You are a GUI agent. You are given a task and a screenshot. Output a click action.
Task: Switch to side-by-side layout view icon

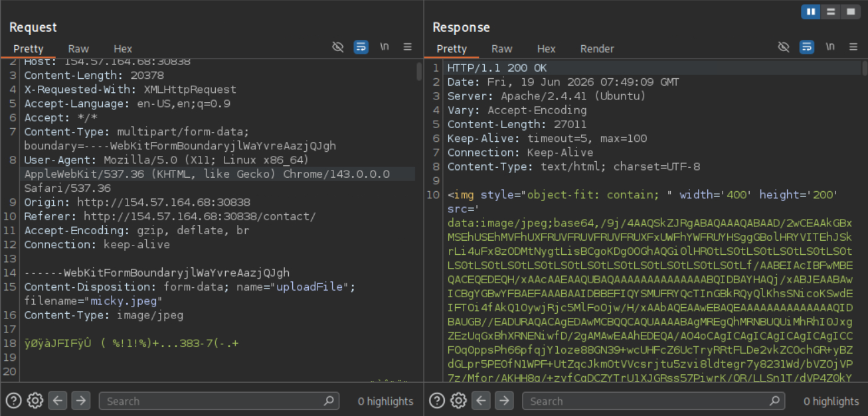811,12
